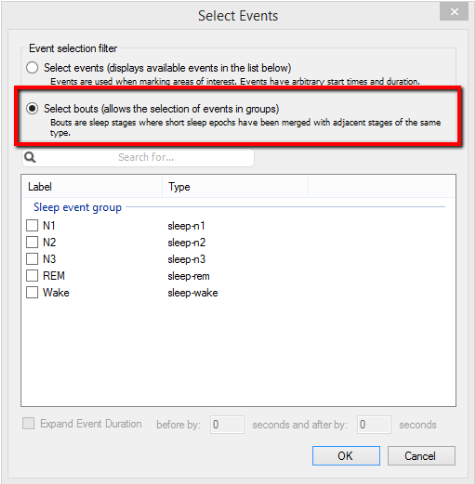Select the sleep-rem type row

pyautogui.click(x=188, y=276)
